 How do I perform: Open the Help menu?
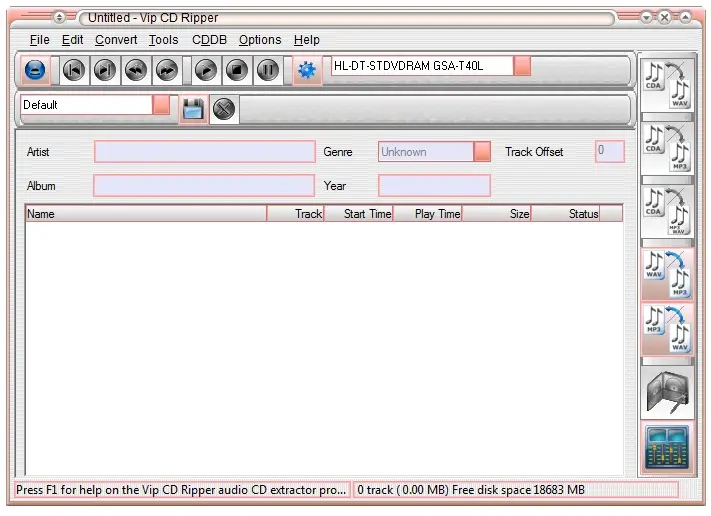[307, 40]
